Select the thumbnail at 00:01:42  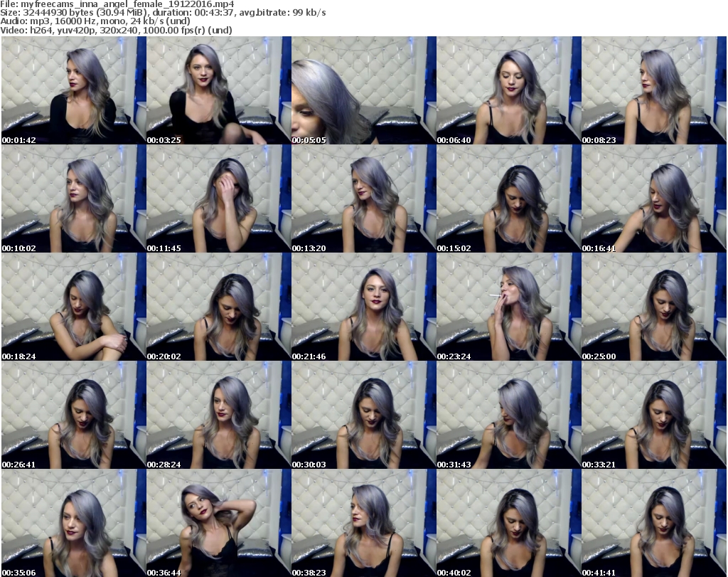click(x=74, y=90)
